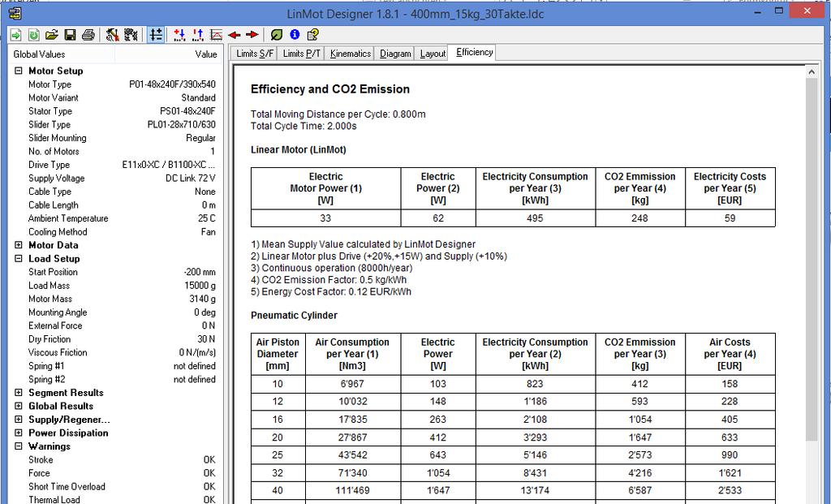Click the Motor Type value P01-48x240F/390x540
831x504 pixels.
[x=172, y=84]
